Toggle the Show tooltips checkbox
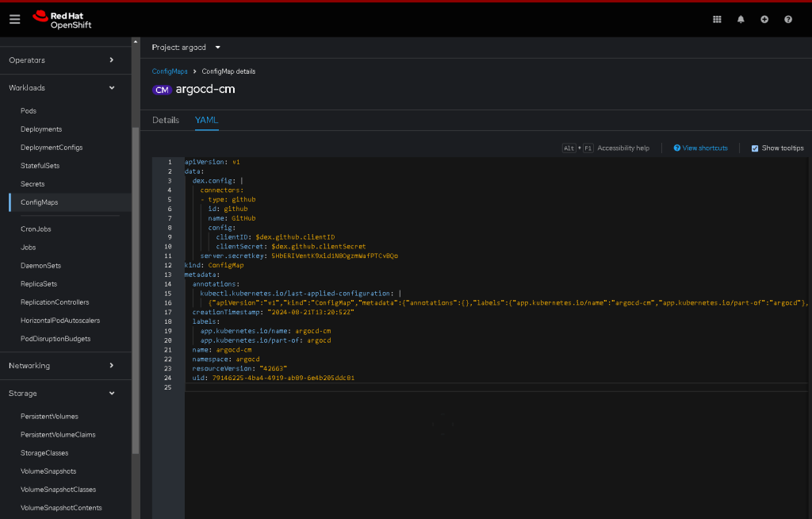The width and height of the screenshot is (812, 519). (x=755, y=148)
